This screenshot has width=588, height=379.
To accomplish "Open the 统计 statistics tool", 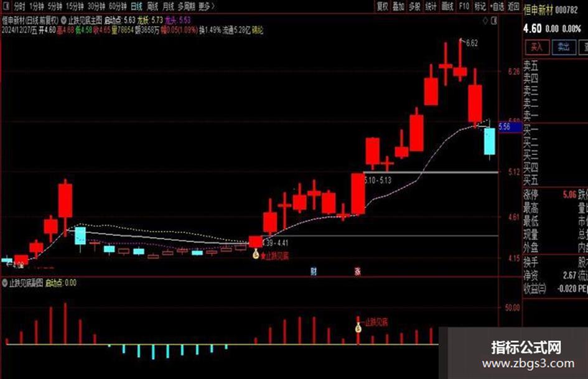I will point(431,6).
